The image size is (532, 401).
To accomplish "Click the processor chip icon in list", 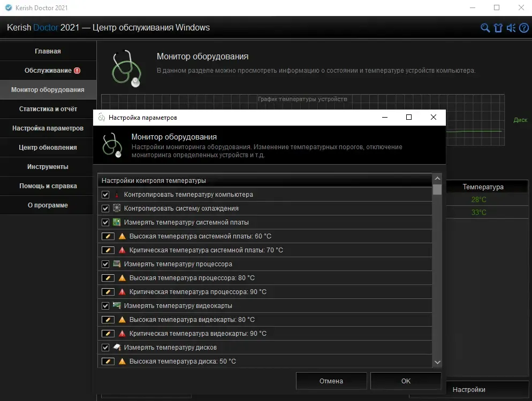I will tap(117, 264).
